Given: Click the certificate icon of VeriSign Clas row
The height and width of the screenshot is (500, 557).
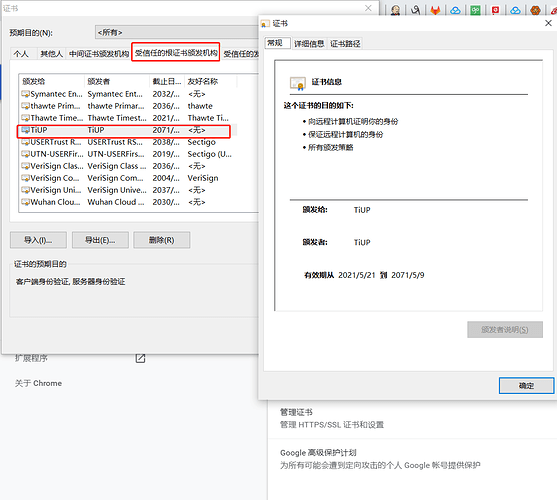Looking at the screenshot, I should tap(25, 166).
